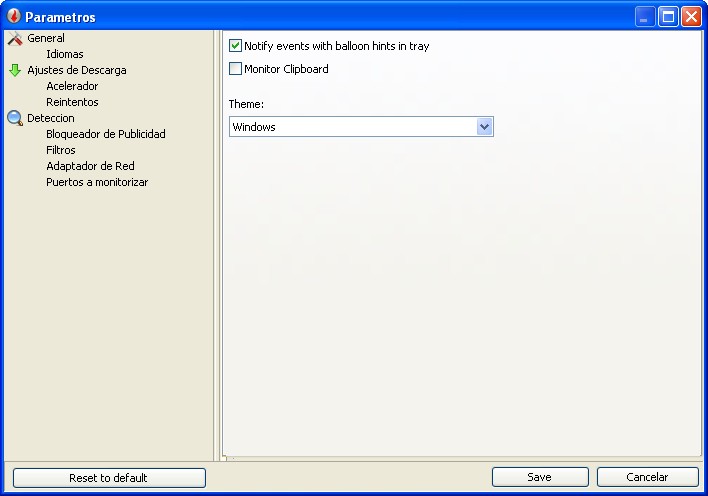Maximize the Parametros window
This screenshot has height=496, width=708.
(x=668, y=17)
